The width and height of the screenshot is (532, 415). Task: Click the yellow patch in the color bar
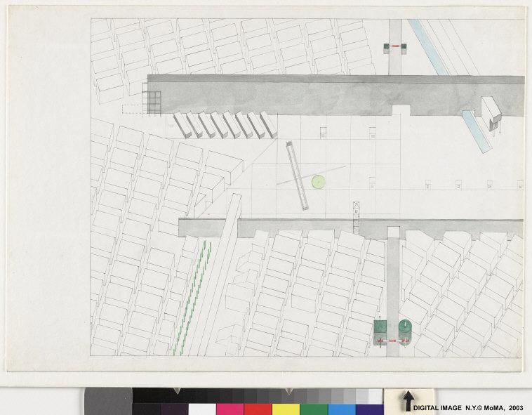click(286, 409)
